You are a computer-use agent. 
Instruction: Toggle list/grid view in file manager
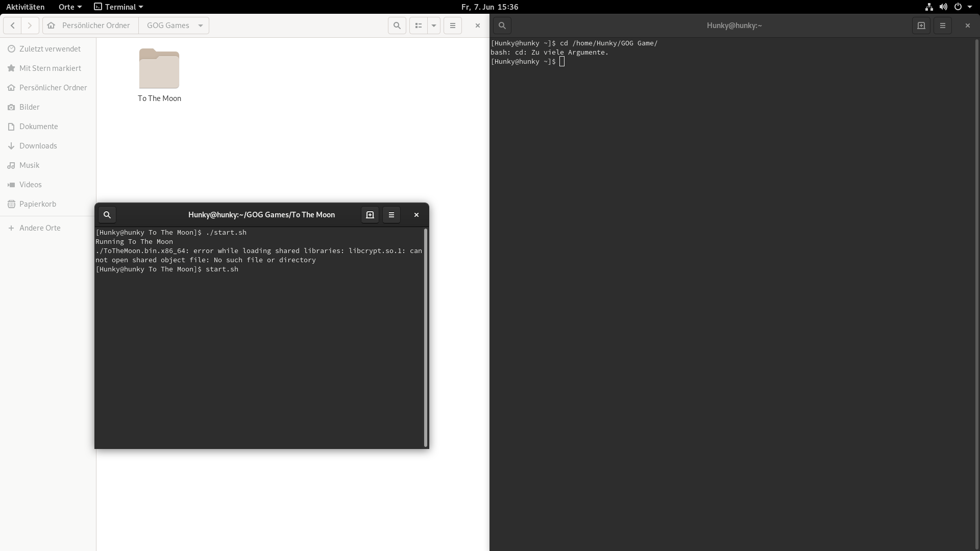pos(419,26)
